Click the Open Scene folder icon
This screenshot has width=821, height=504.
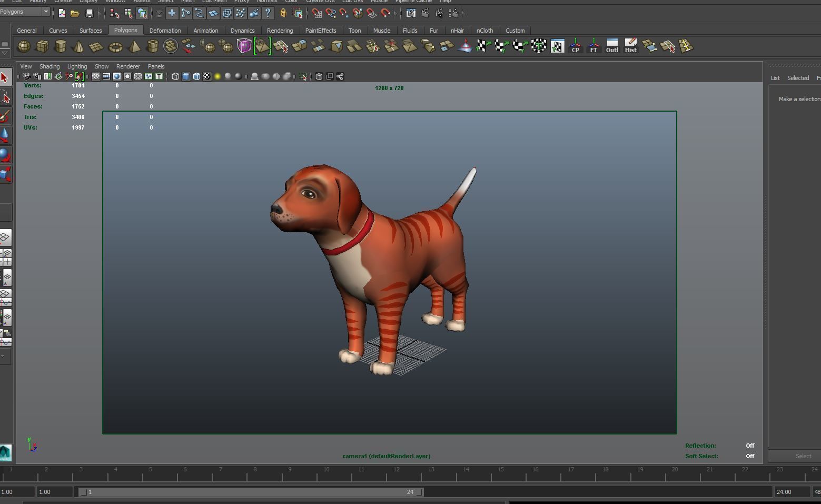click(75, 13)
